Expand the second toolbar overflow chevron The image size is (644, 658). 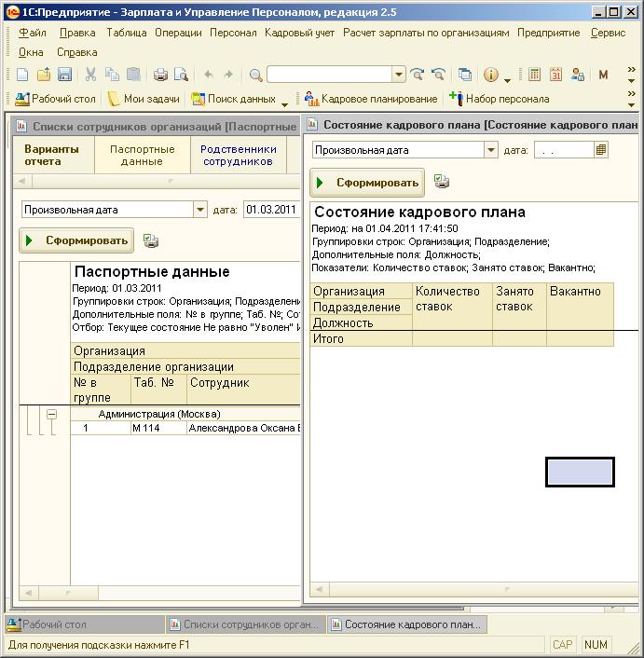click(x=631, y=99)
